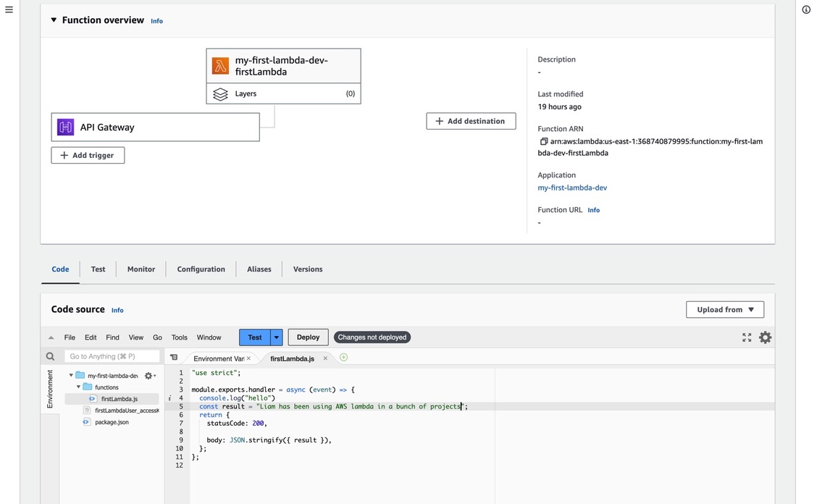Image resolution: width=817 pixels, height=504 pixels.
Task: Click the Changes not deployed badge
Action: click(372, 337)
